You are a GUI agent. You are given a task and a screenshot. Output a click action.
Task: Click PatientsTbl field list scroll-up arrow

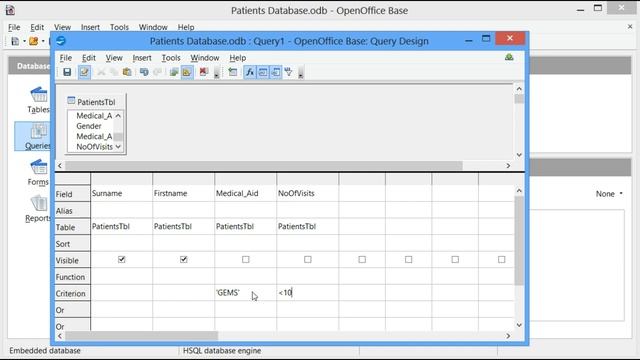pyautogui.click(x=118, y=116)
